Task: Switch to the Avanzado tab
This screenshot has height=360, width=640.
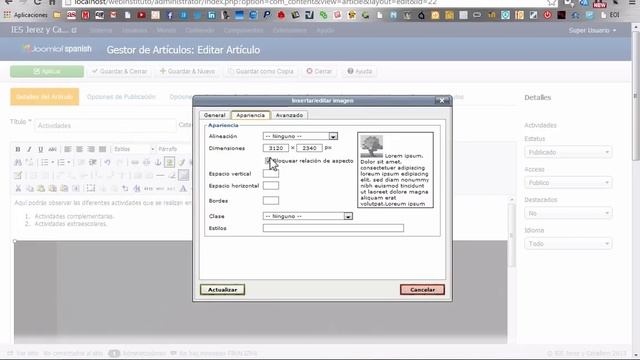Action: coord(289,116)
